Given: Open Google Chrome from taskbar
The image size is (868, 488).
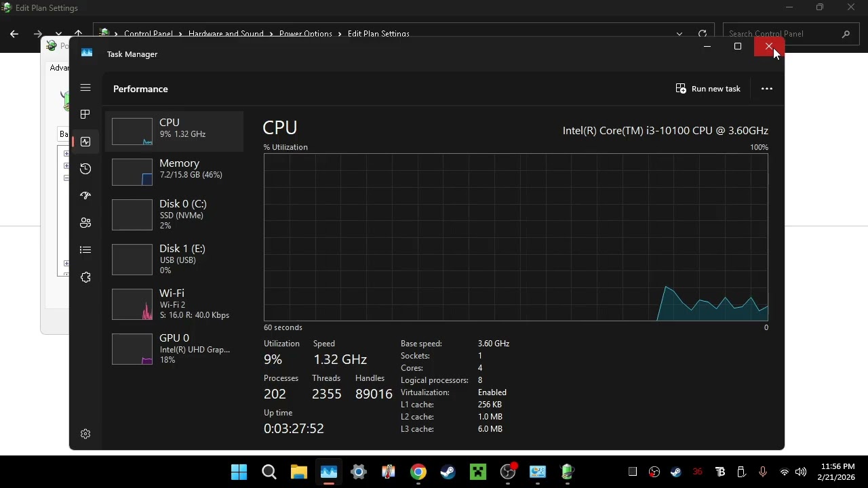Looking at the screenshot, I should click(418, 472).
